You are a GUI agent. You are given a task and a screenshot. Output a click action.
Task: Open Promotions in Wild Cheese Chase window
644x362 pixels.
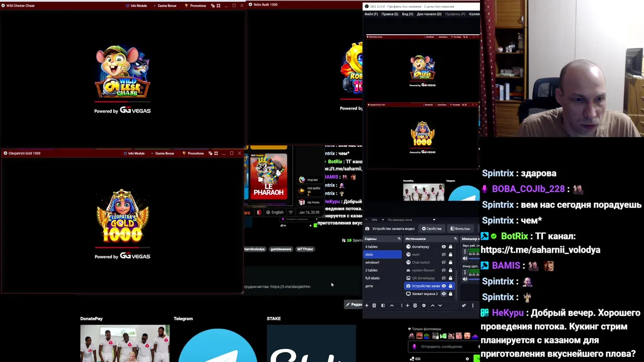click(x=195, y=6)
